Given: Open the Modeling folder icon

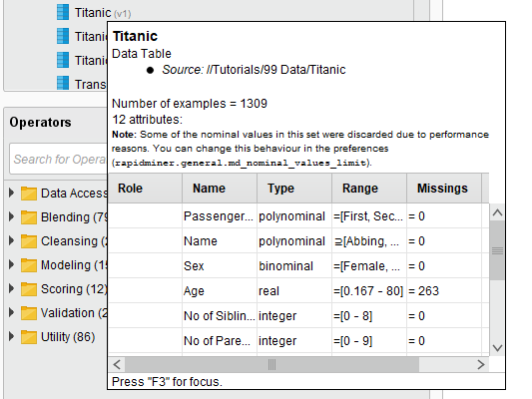Looking at the screenshot, I should 29,265.
